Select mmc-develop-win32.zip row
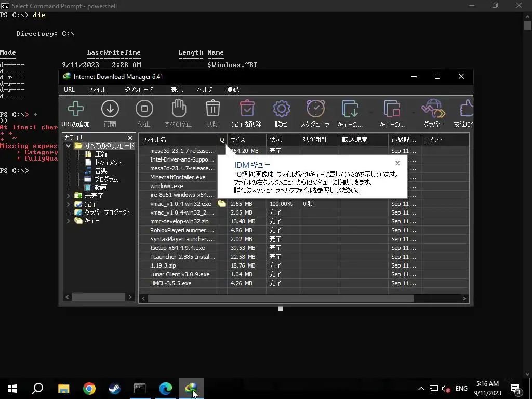This screenshot has height=399, width=532. coord(303,221)
